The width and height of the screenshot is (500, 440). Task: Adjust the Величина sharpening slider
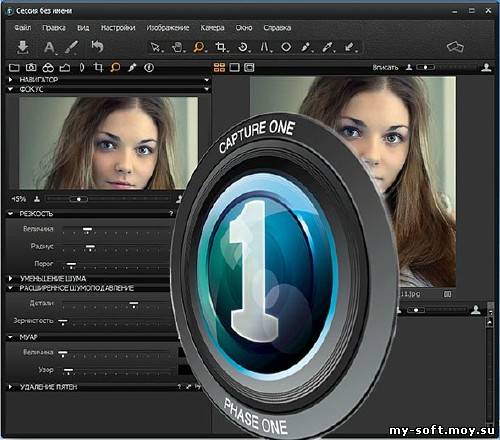point(87,230)
